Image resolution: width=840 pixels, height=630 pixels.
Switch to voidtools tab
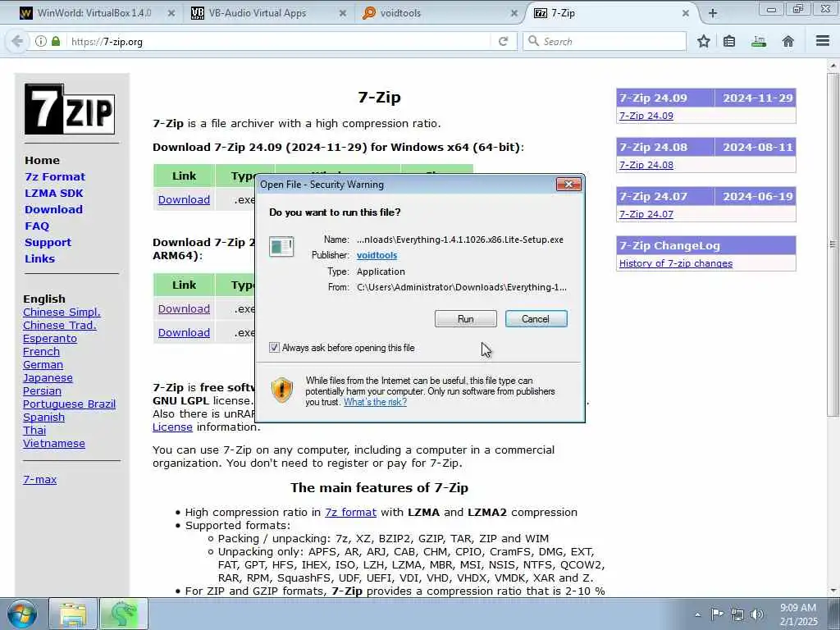click(440, 13)
